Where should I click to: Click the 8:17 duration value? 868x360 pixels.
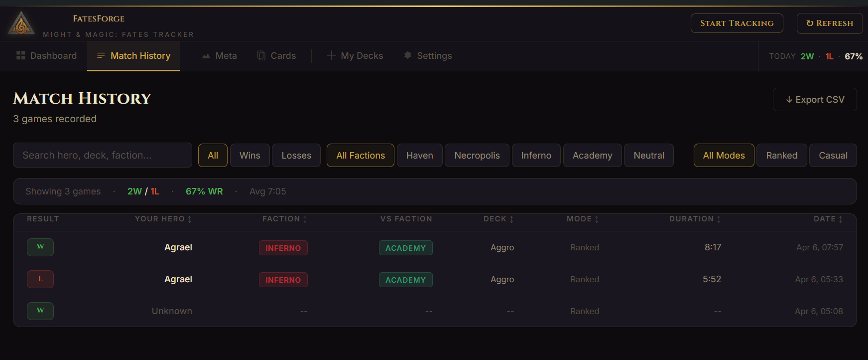click(x=713, y=247)
